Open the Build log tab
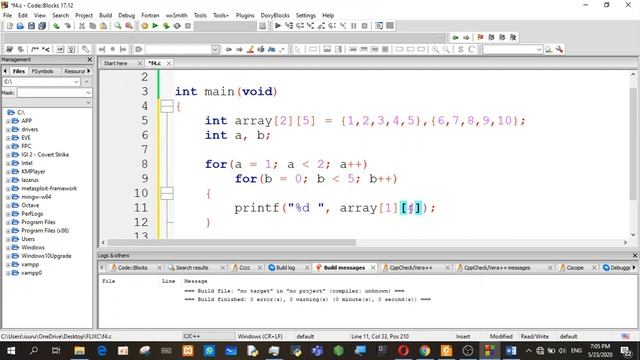Screen dimensions: 640x360 (x=285, y=268)
